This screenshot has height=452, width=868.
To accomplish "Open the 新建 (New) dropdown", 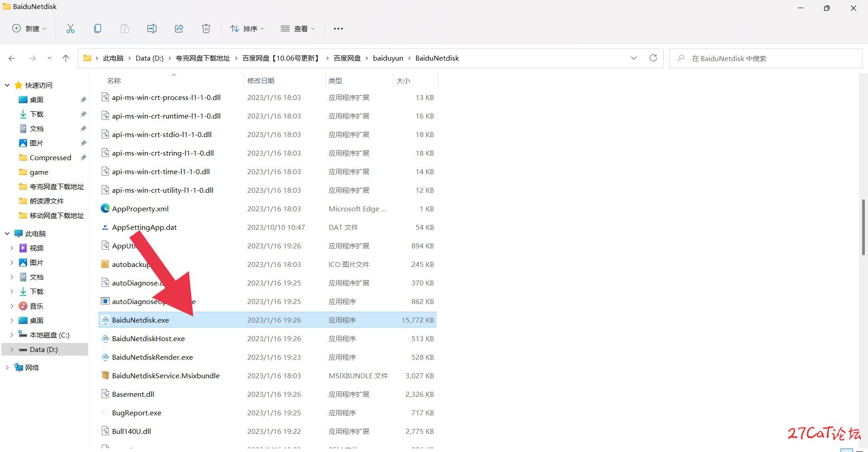I will coord(29,29).
